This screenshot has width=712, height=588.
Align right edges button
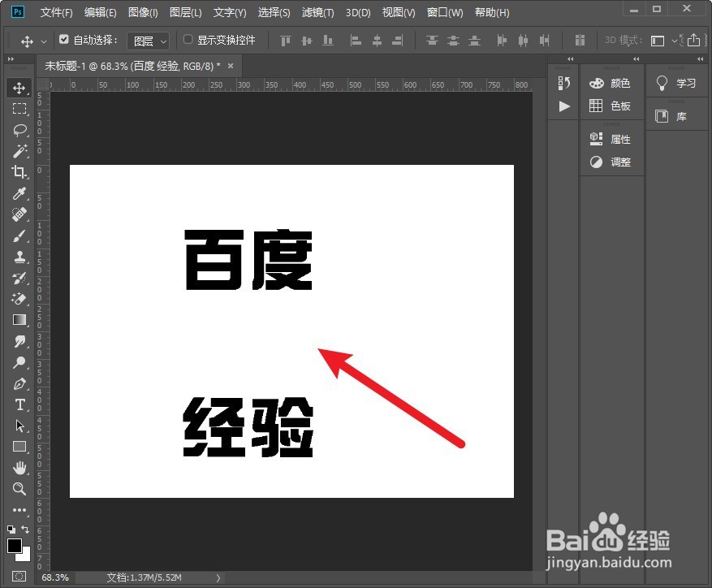(398, 41)
